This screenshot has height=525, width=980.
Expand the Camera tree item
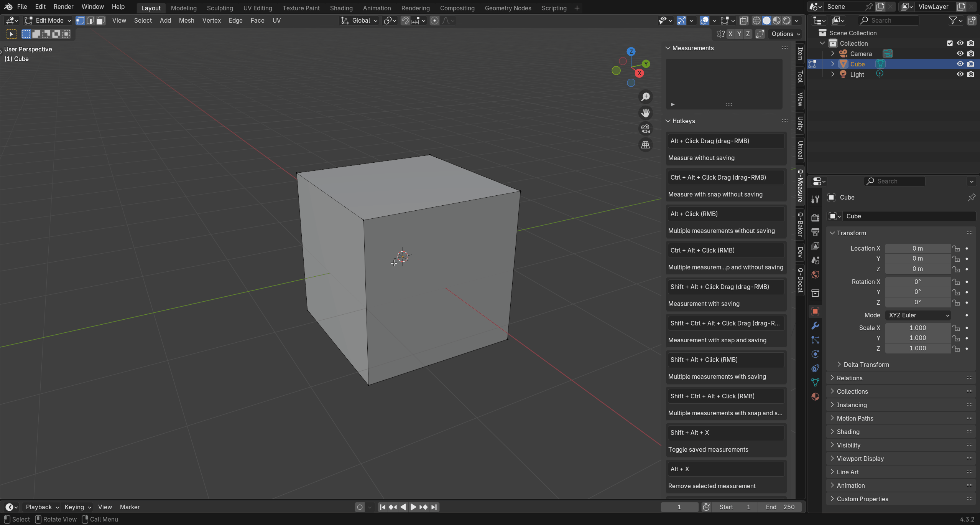pyautogui.click(x=832, y=54)
